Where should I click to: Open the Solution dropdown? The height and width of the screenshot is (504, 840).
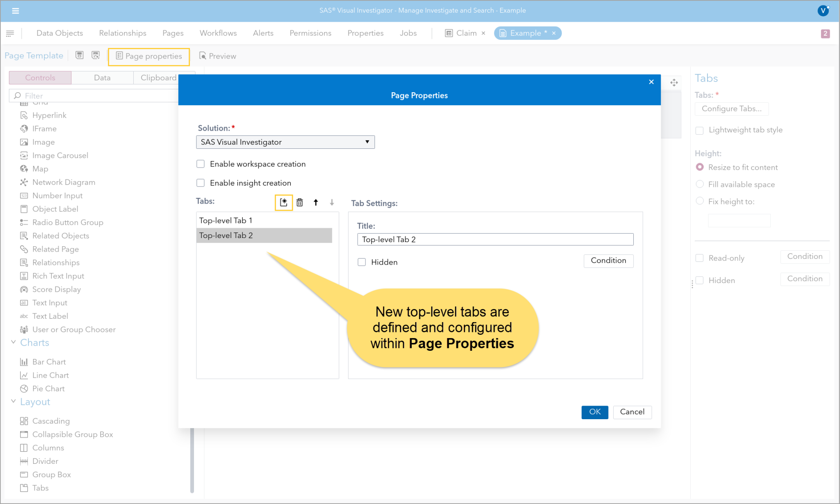coord(285,142)
